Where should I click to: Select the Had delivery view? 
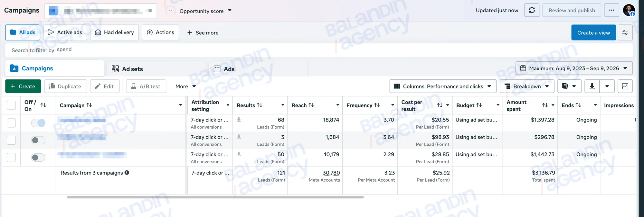(x=114, y=32)
